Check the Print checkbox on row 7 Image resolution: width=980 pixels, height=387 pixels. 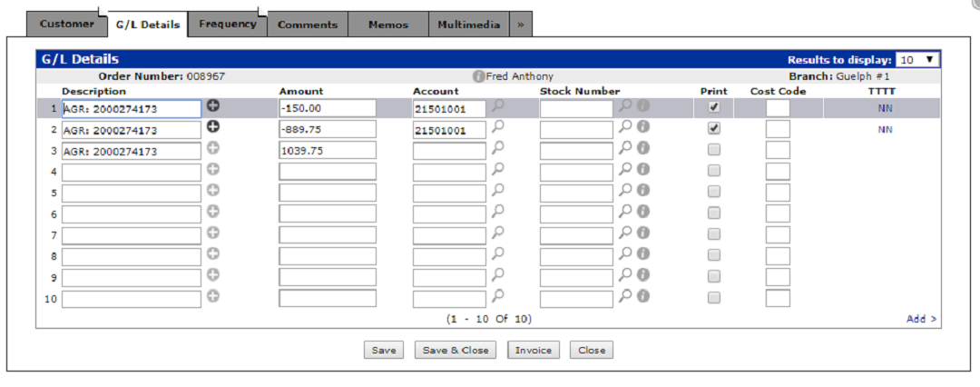[713, 233]
